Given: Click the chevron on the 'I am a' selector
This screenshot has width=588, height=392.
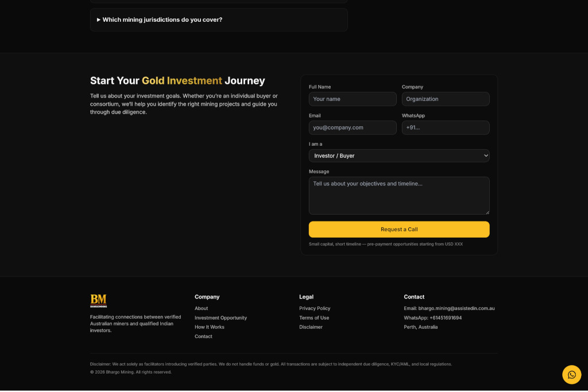Looking at the screenshot, I should 485,156.
